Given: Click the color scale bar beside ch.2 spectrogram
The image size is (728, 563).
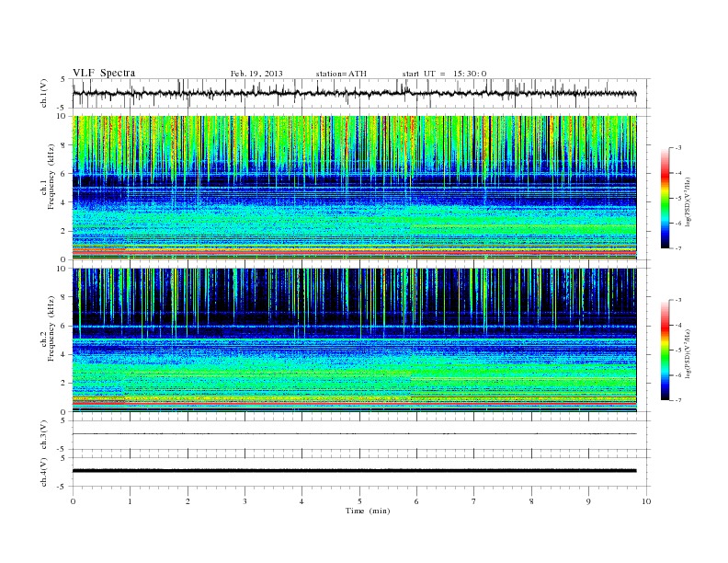Looking at the screenshot, I should coord(665,350).
